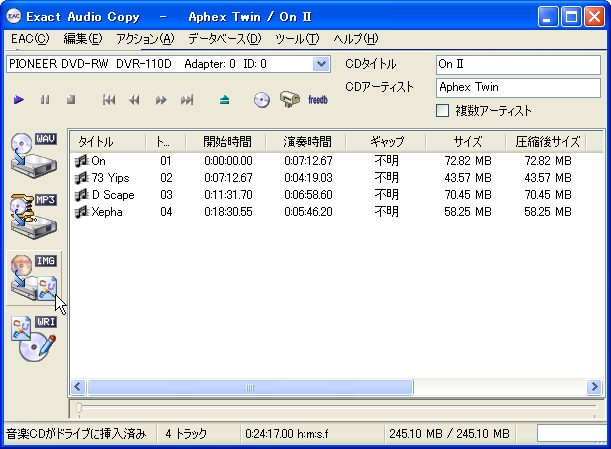Select the Xepha track title
This screenshot has width=611, height=449.
coord(107,212)
